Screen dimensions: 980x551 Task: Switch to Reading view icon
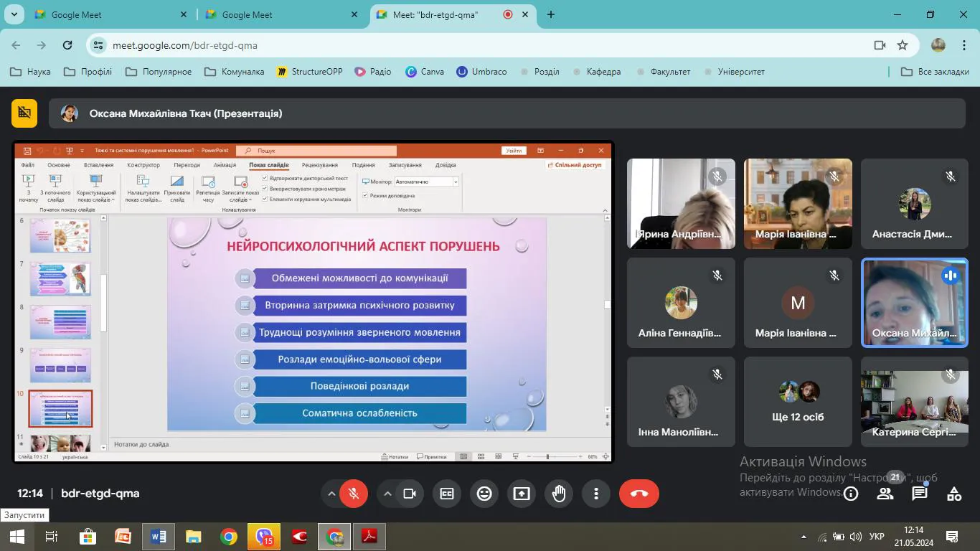(x=497, y=456)
